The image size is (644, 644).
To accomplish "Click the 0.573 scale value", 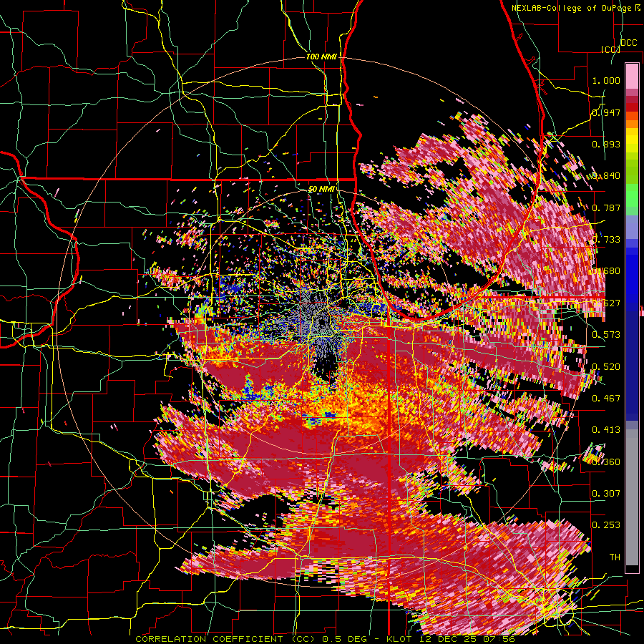I will tap(606, 335).
